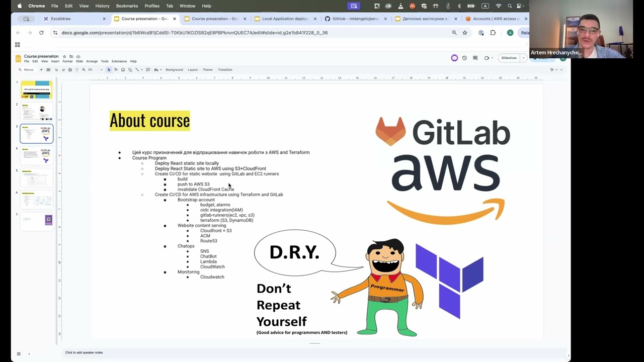The width and height of the screenshot is (644, 362).
Task: Click the Theme button
Action: point(207,69)
